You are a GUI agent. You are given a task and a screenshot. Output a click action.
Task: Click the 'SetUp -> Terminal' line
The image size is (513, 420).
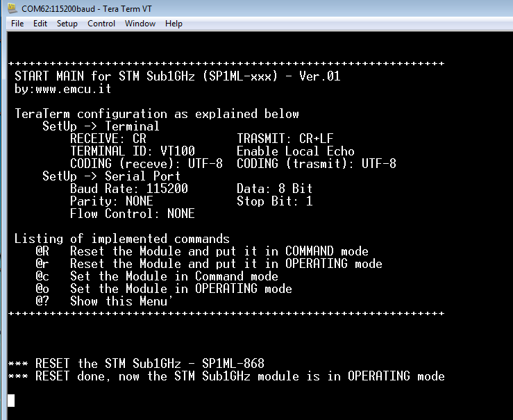[x=101, y=126]
